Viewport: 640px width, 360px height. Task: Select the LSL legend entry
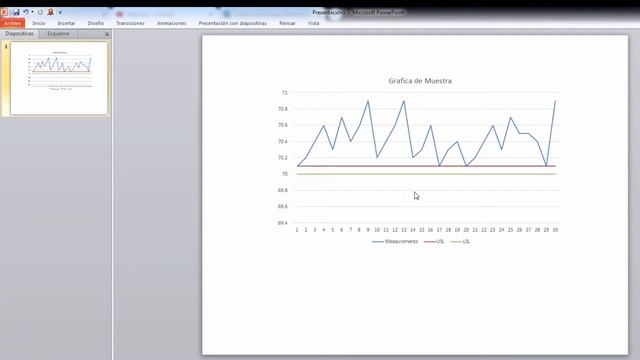click(460, 242)
